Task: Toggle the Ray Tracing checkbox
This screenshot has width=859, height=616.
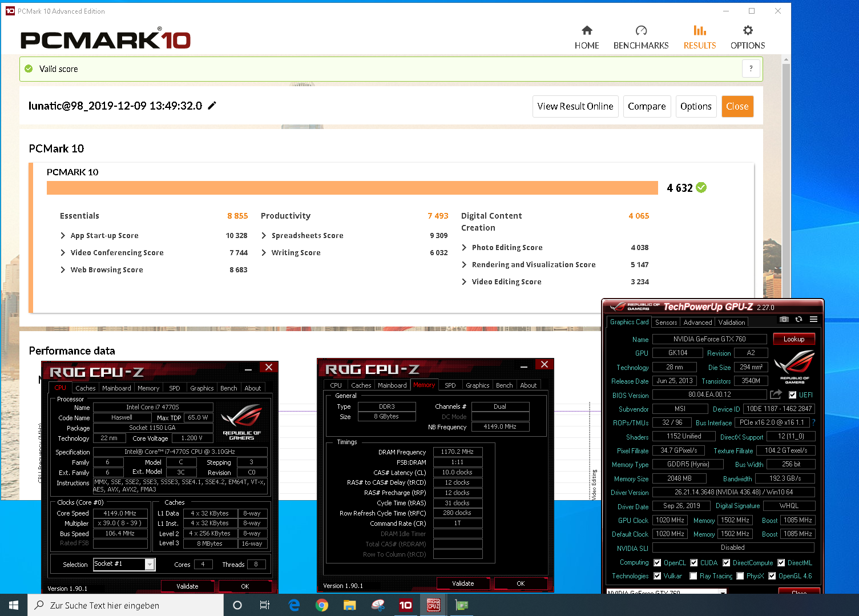Action: click(693, 575)
